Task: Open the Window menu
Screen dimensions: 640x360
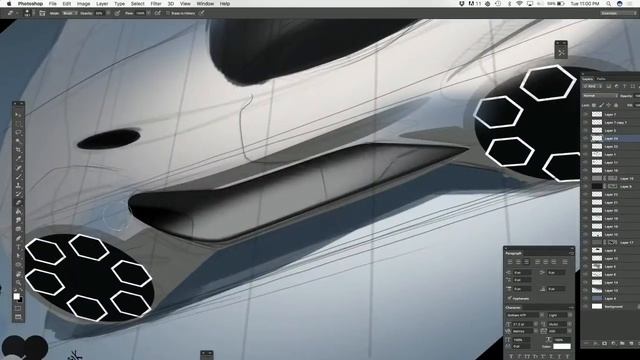Action: tap(205, 3)
